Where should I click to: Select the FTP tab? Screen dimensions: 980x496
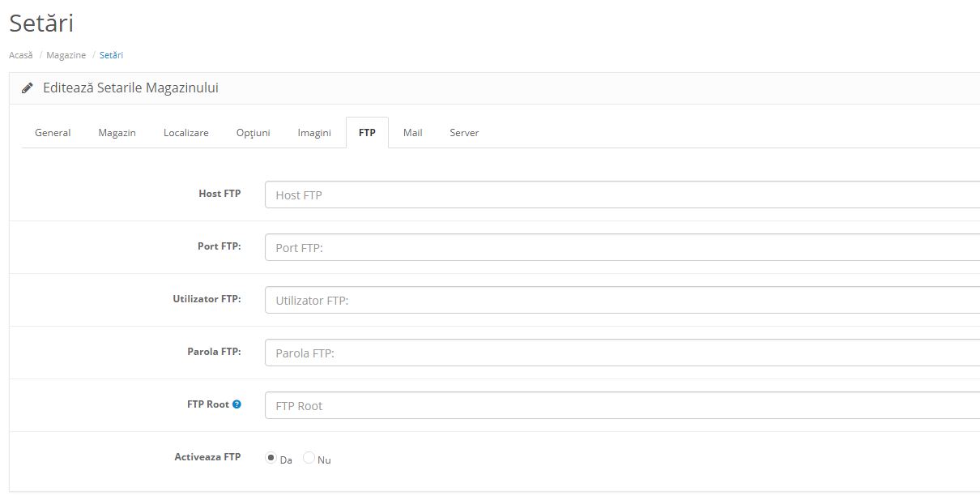coord(367,132)
